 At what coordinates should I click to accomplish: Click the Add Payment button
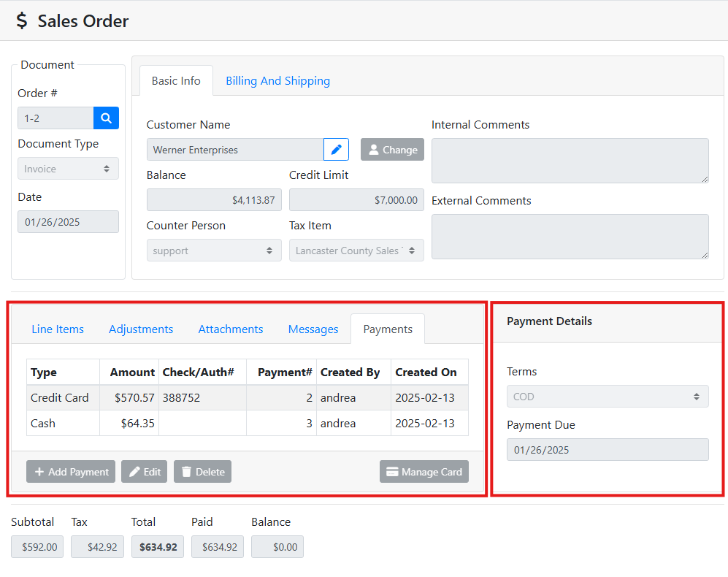(x=71, y=472)
